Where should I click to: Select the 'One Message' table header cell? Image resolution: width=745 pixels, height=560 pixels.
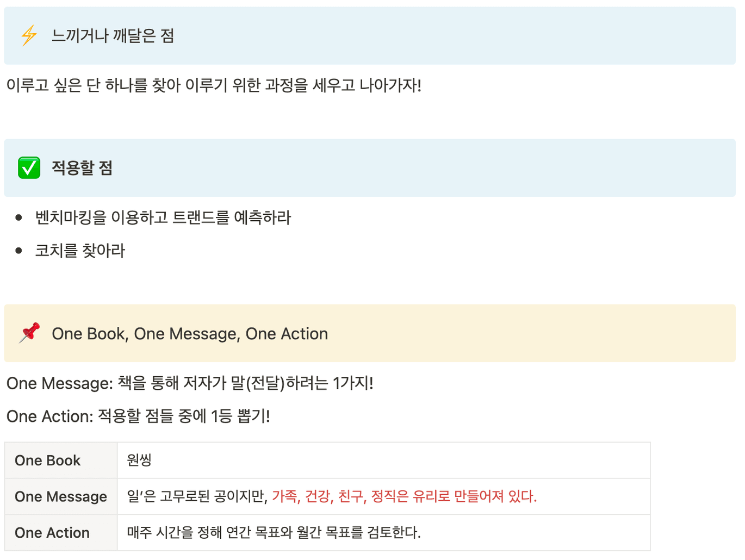pos(61,496)
